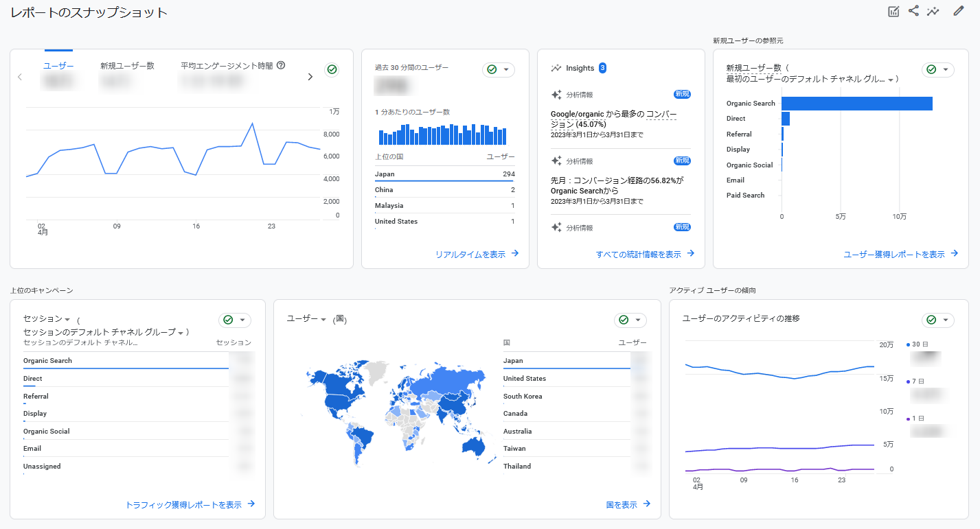Click China row in realtime countries
The image size is (980, 529).
(445, 190)
